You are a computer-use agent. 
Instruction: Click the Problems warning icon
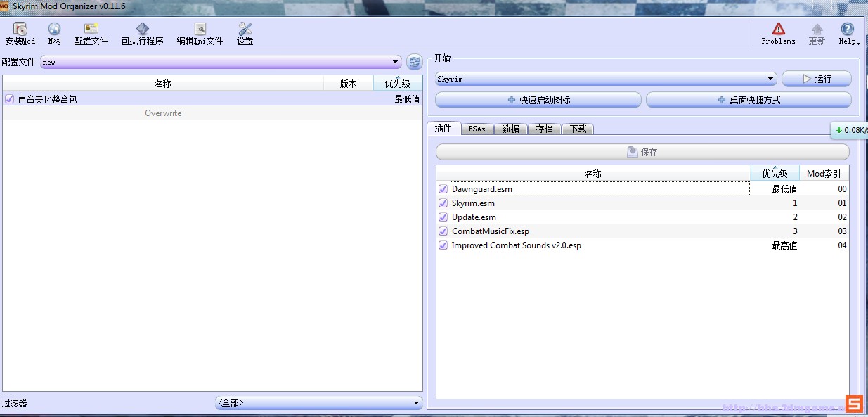[778, 30]
